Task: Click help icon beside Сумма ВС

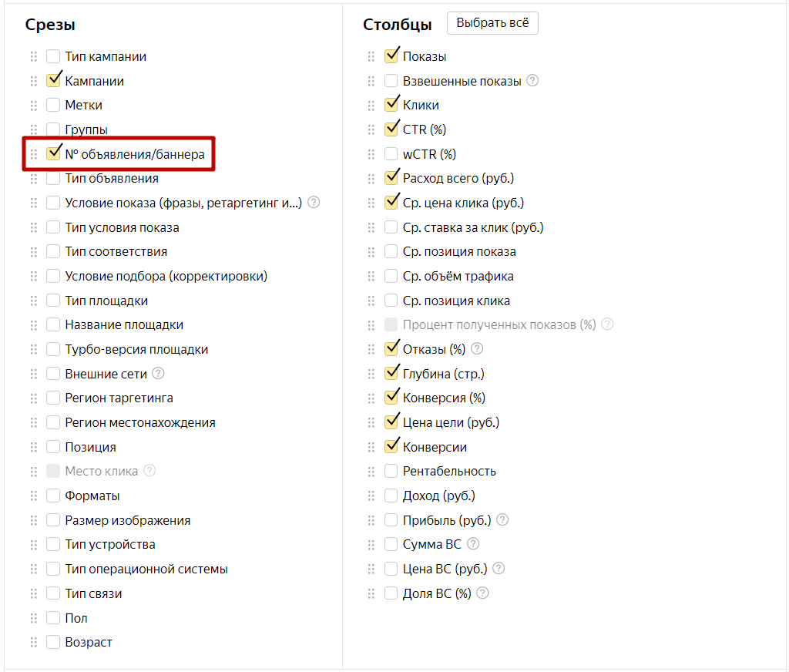Action: pos(473,544)
